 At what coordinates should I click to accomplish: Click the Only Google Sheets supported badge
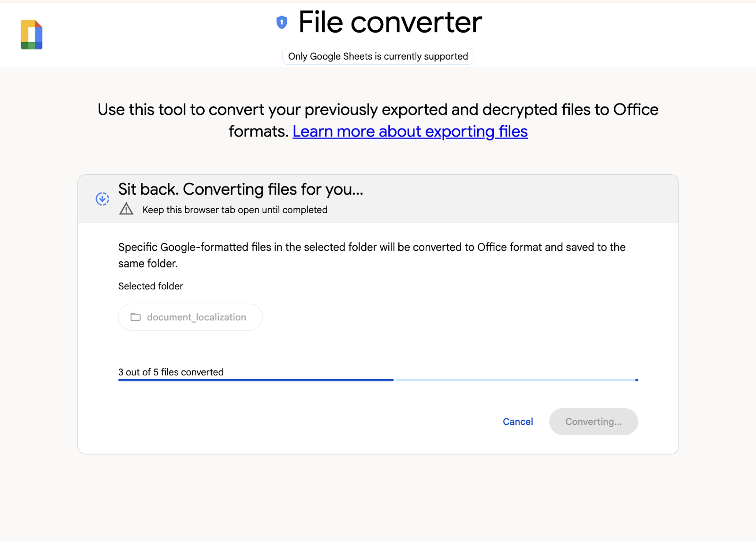point(378,56)
